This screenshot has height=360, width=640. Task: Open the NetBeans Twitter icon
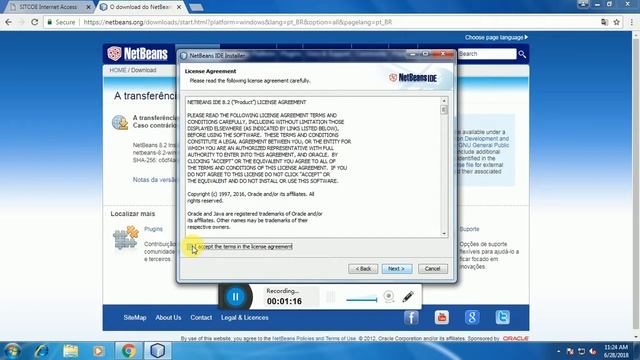pos(502,317)
